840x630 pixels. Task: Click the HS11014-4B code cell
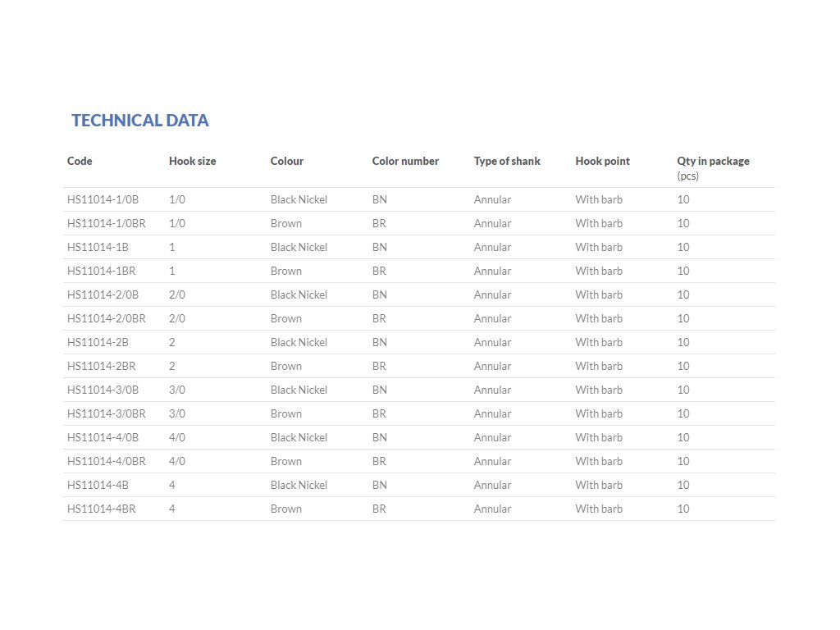point(98,485)
